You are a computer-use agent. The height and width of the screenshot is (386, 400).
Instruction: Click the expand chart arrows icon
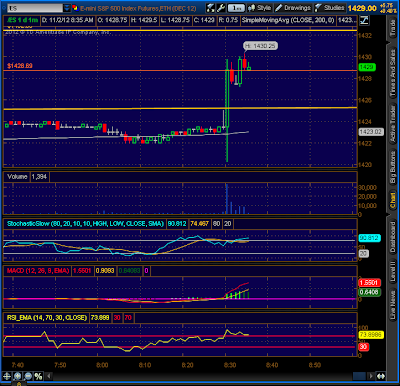click(x=381, y=376)
